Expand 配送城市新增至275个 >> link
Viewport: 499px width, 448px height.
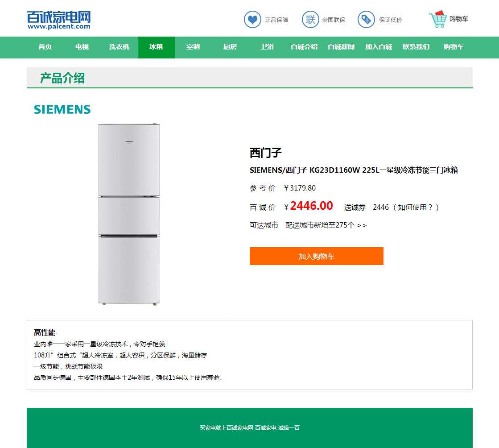(326, 225)
